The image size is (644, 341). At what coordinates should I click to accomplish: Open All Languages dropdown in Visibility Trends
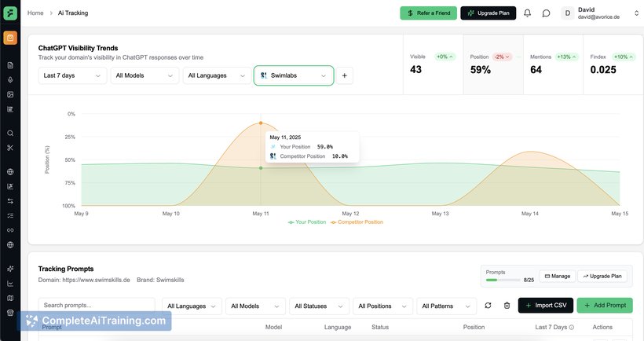(x=217, y=75)
